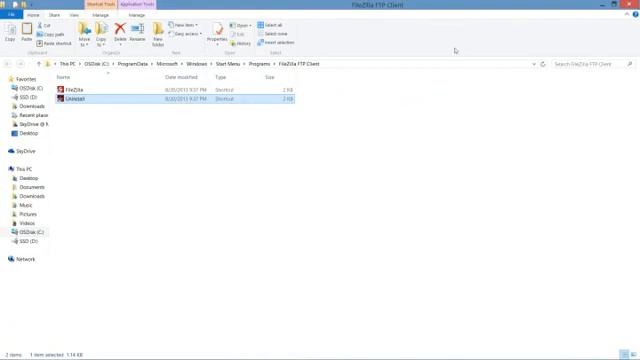Image resolution: width=640 pixels, height=360 pixels.
Task: Choose Copy path in the ribbon
Action: pyautogui.click(x=51, y=34)
